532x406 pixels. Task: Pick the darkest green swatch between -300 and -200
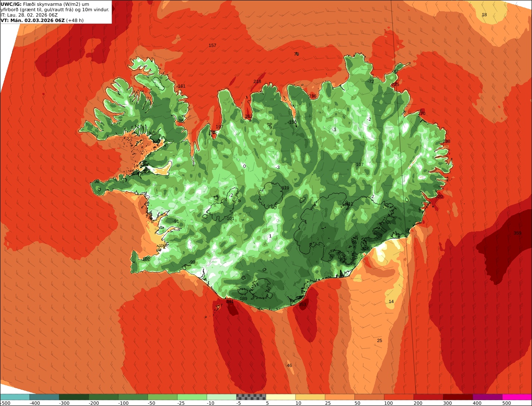[x=74, y=397]
